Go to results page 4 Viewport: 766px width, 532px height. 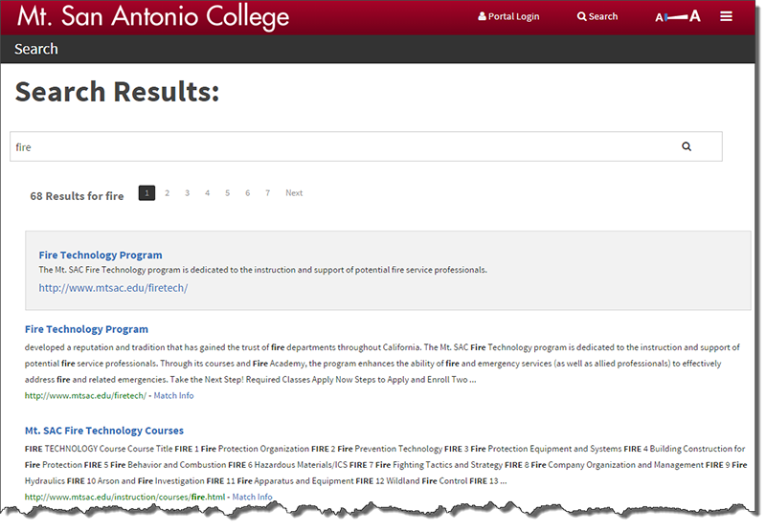pyautogui.click(x=207, y=192)
